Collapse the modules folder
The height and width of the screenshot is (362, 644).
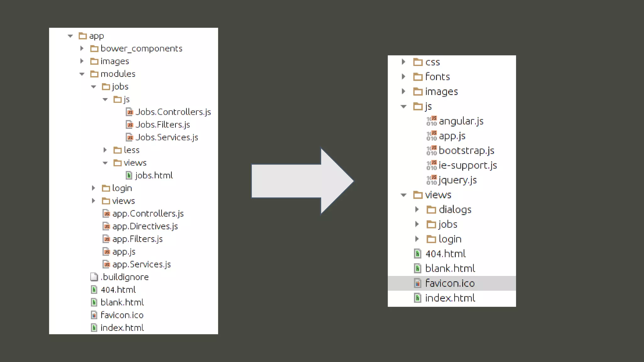click(x=82, y=74)
